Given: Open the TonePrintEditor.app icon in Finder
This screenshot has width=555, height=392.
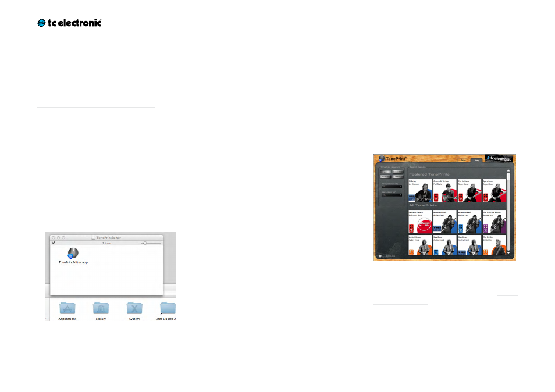Looking at the screenshot, I should click(73, 254).
